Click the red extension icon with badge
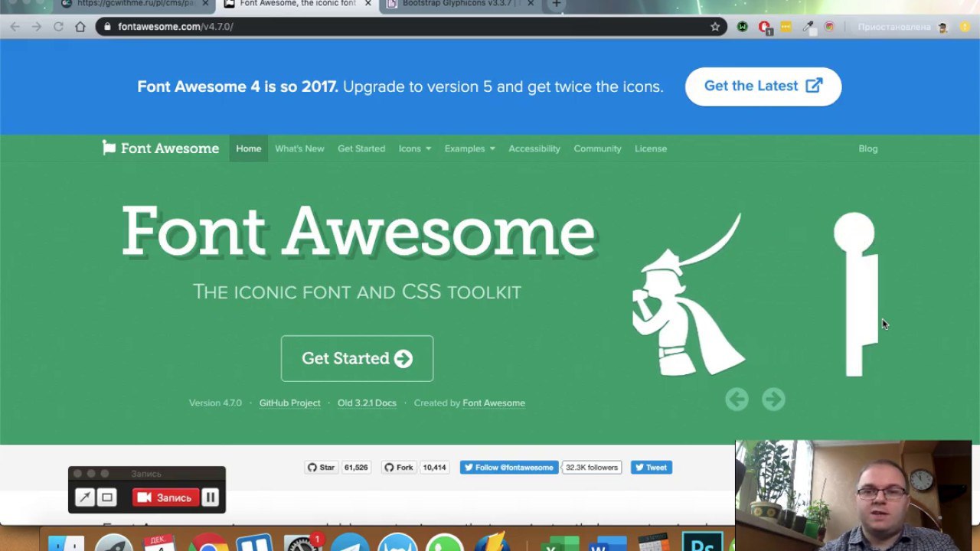Screen dimensions: 980x551 coord(765,28)
